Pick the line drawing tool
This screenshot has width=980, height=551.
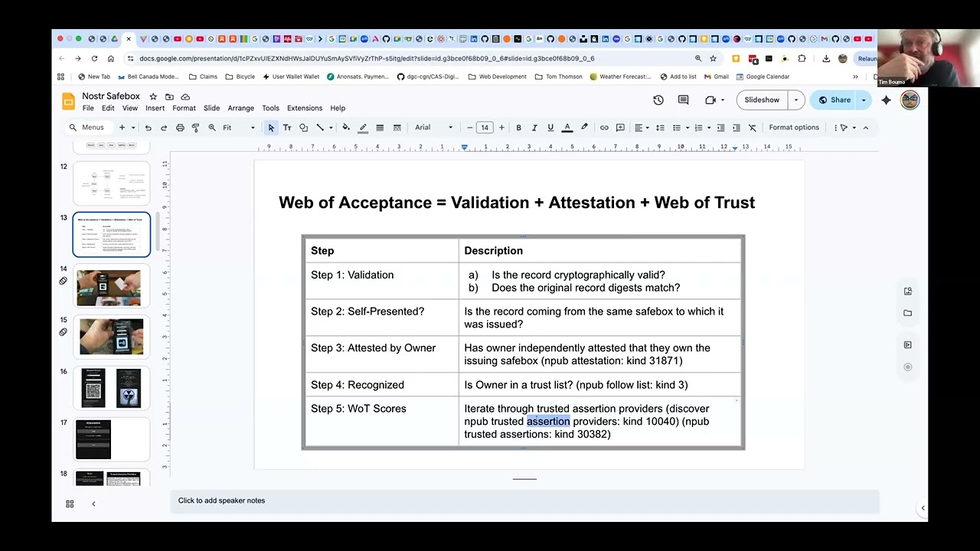[x=320, y=128]
